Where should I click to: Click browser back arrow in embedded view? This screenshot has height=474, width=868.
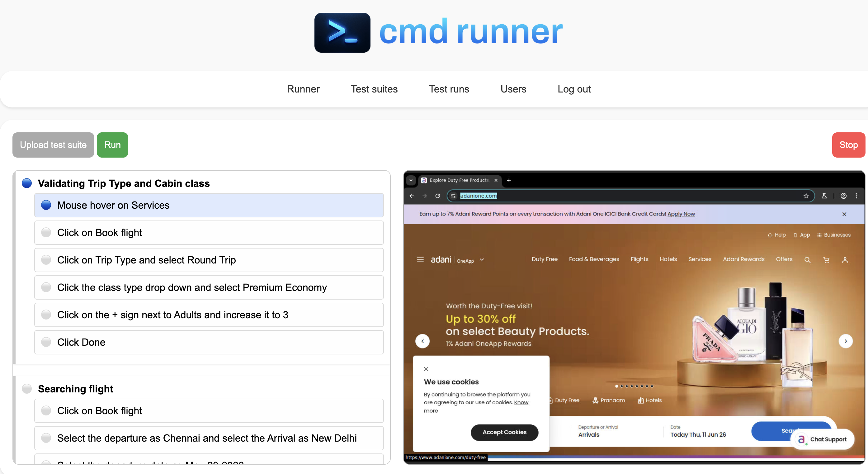(411, 196)
